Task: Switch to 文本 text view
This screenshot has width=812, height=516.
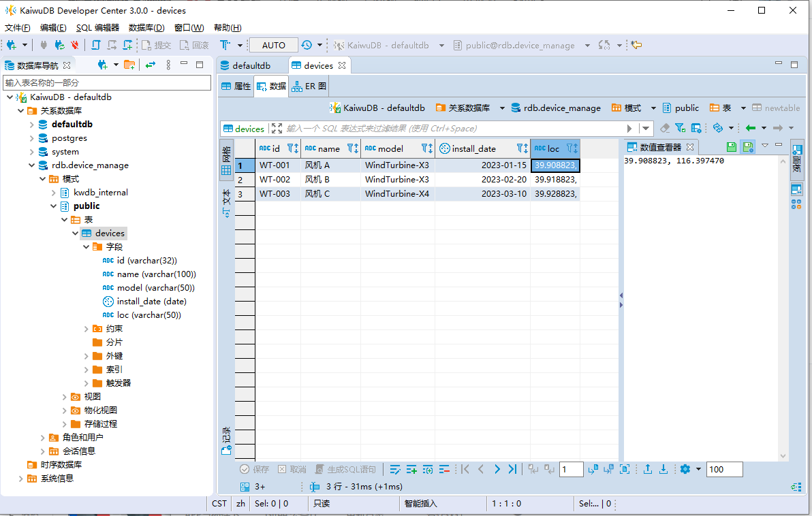Action: click(226, 204)
